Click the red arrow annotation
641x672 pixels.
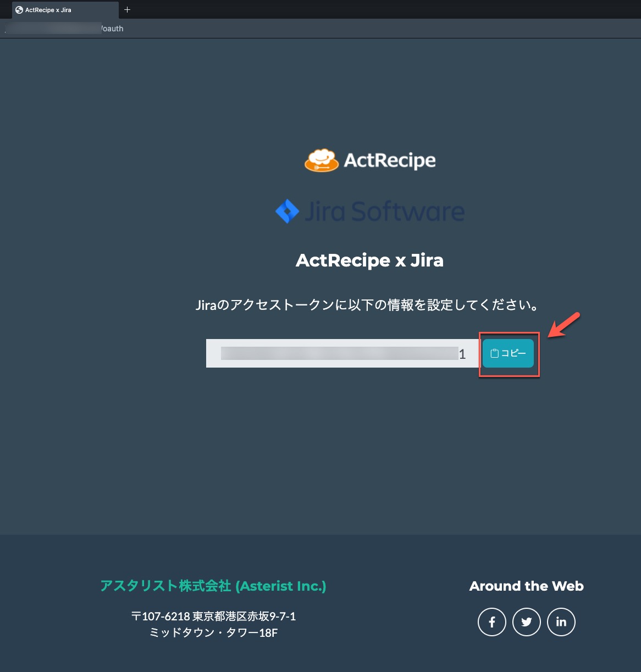(x=564, y=325)
